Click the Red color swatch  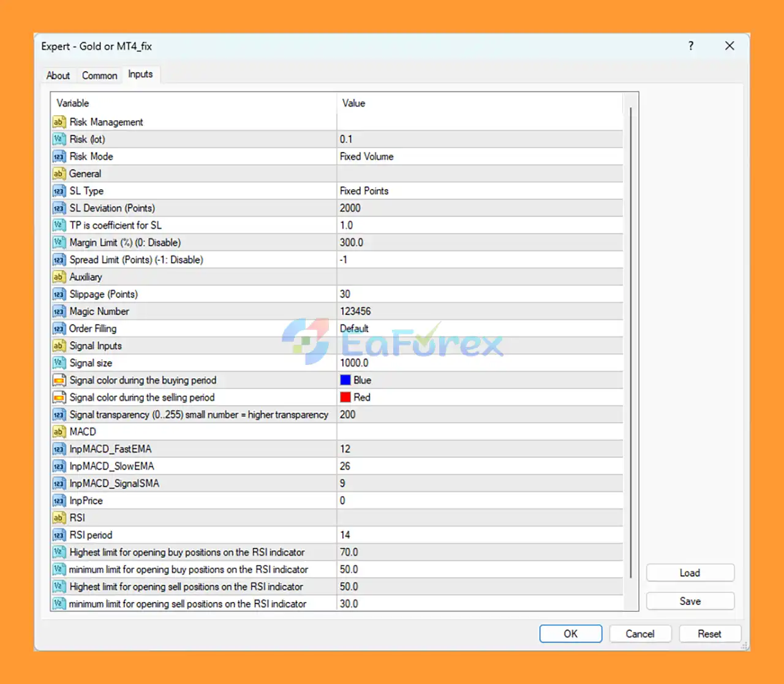coord(345,397)
